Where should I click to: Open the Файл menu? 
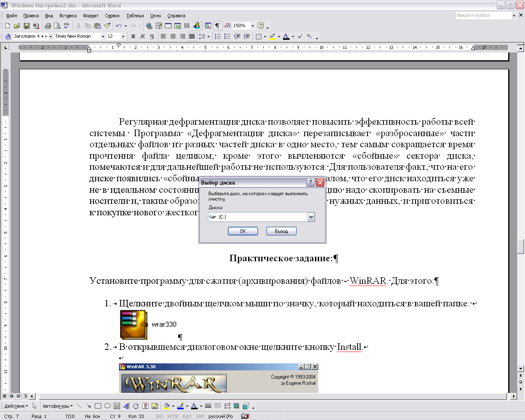[x=11, y=16]
